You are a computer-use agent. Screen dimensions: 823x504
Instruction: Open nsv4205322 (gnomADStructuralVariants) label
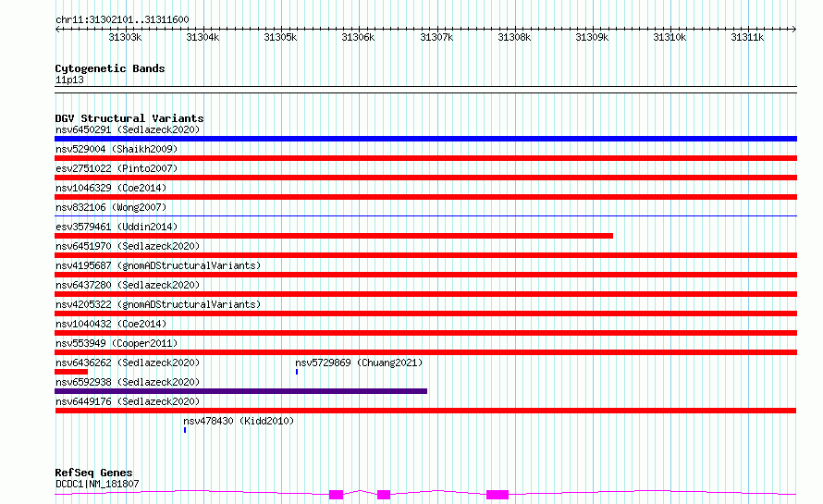[x=158, y=304]
